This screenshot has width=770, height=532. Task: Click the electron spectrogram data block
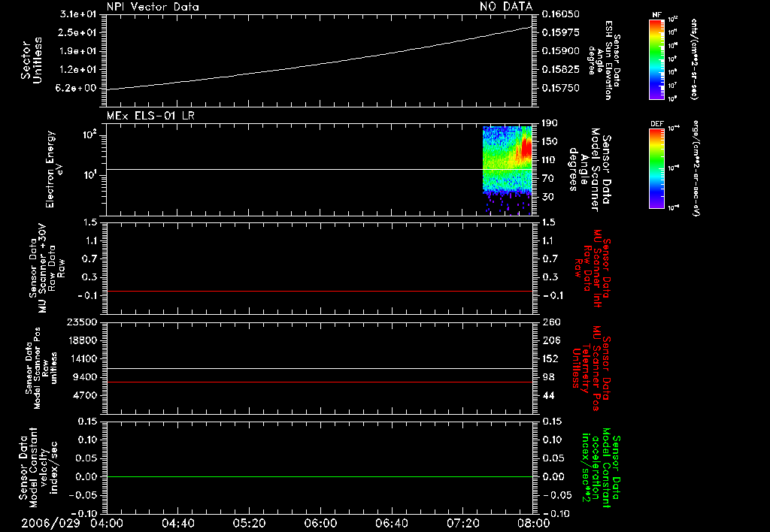tap(508, 171)
